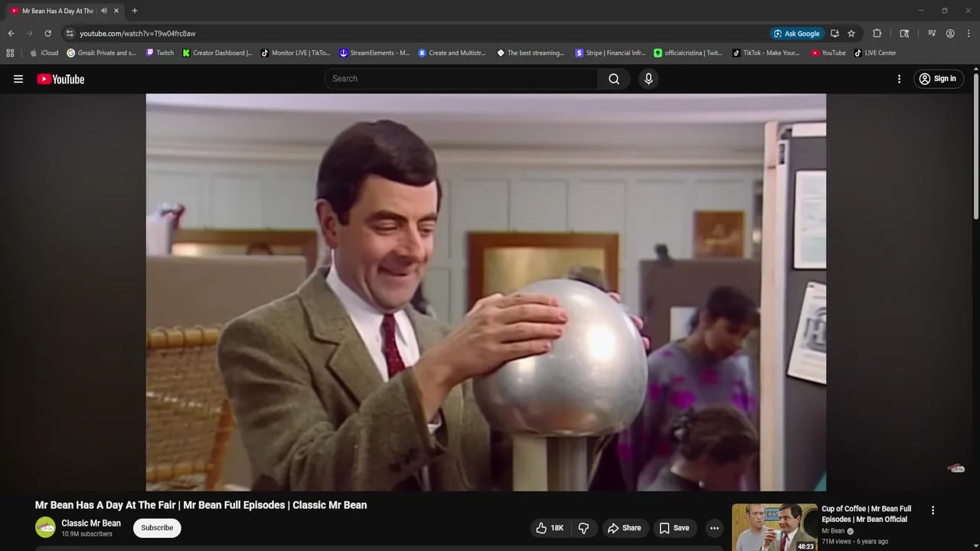Save video to playlist
The image size is (980, 551).
tap(675, 528)
